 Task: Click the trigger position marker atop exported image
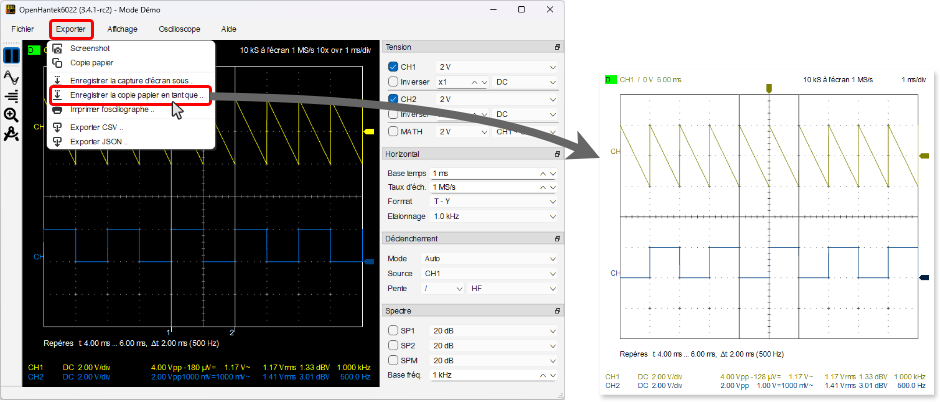769,88
